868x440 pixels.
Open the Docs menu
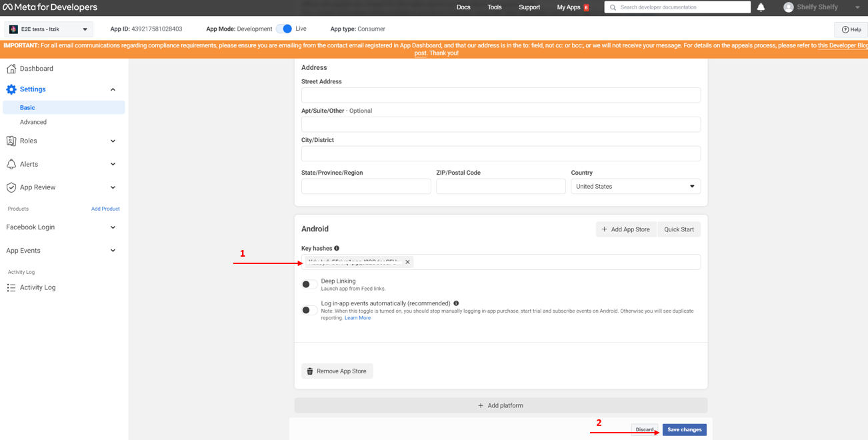pos(463,7)
